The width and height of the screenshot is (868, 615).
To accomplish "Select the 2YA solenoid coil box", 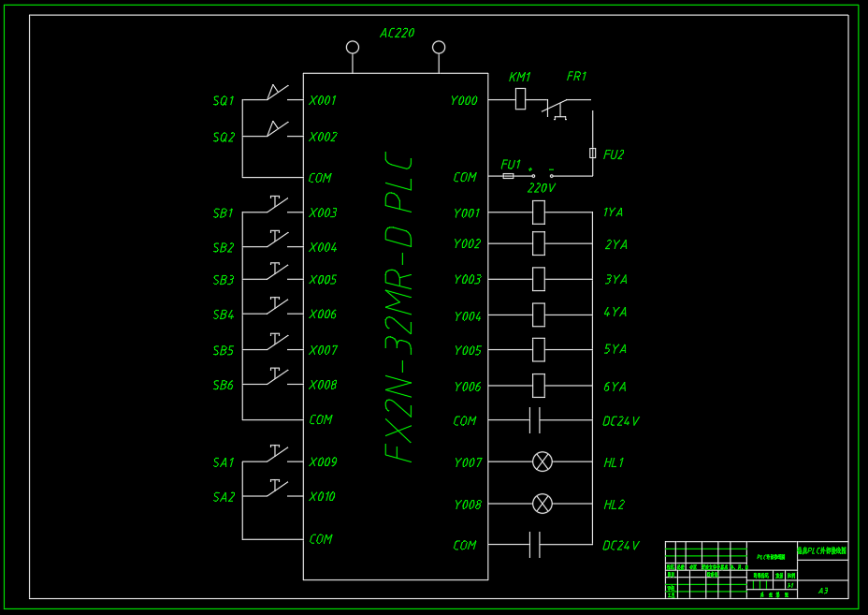I will click(538, 243).
